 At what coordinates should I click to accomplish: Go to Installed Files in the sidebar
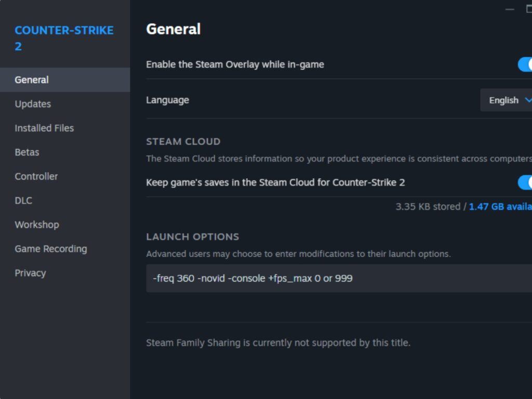click(44, 128)
